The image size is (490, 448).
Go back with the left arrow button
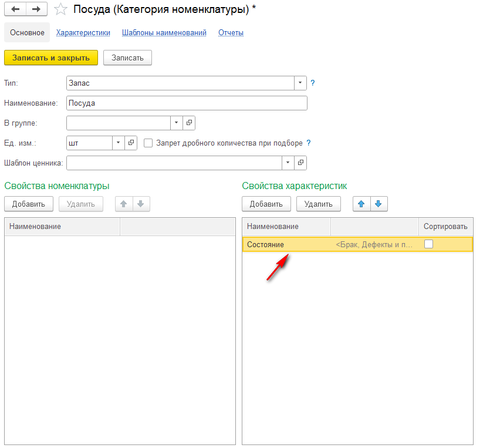tap(15, 9)
